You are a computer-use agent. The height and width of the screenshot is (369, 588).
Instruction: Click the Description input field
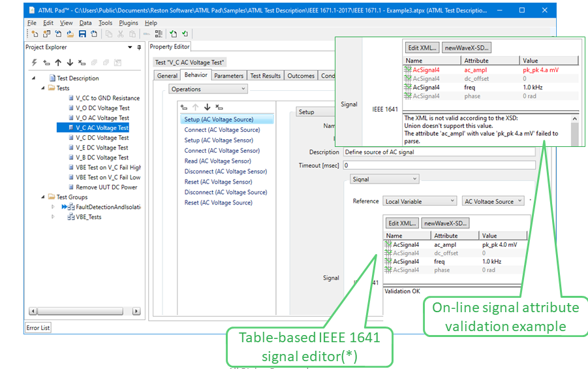[x=439, y=152]
